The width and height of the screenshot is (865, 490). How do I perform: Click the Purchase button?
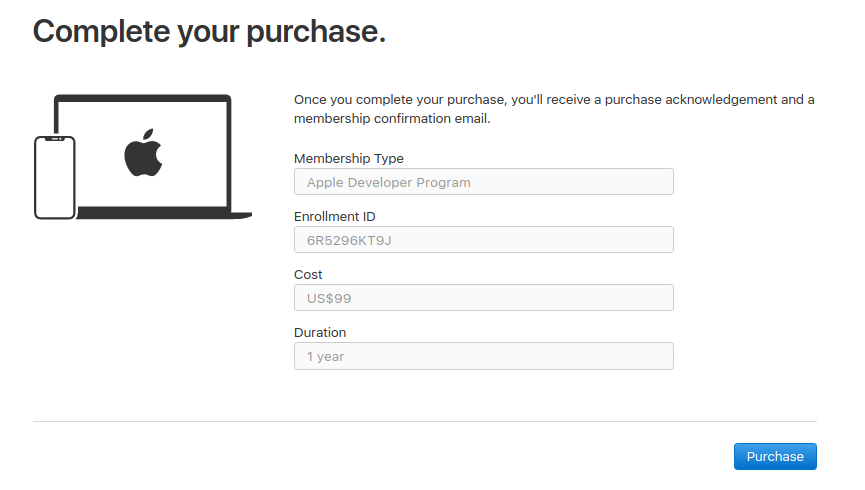(775, 456)
